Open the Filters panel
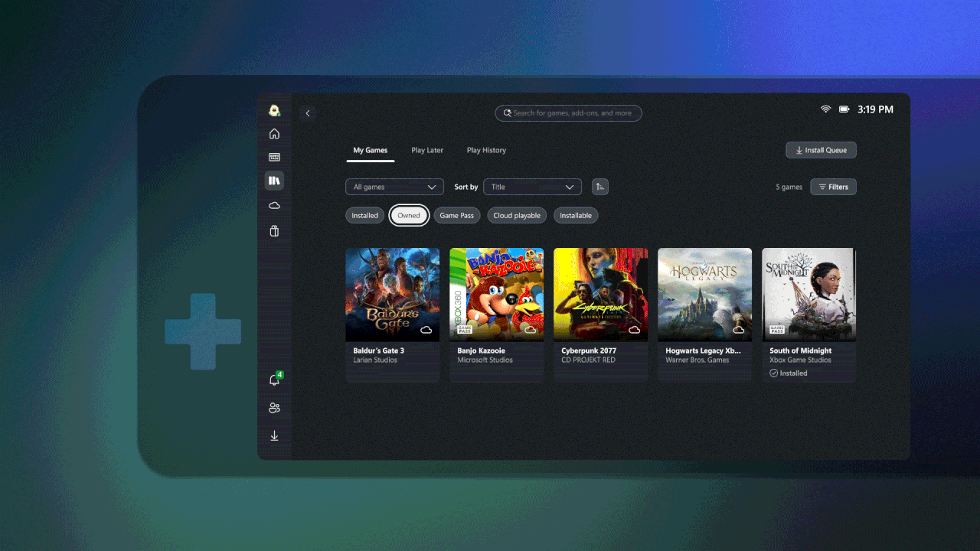The width and height of the screenshot is (980, 551). [833, 187]
